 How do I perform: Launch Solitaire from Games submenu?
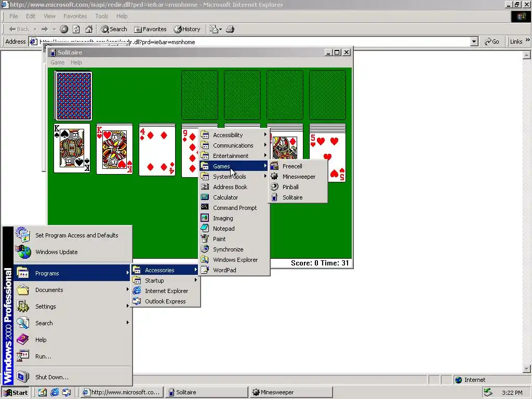click(298, 197)
